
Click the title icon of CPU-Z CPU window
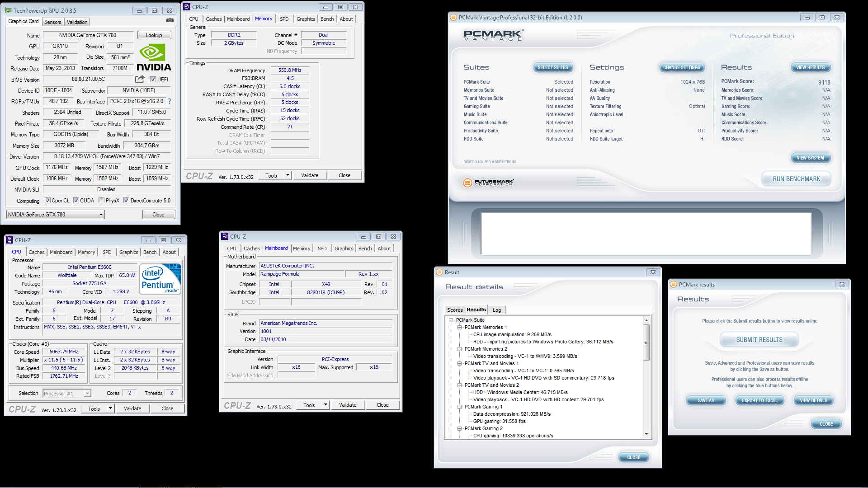click(x=9, y=240)
